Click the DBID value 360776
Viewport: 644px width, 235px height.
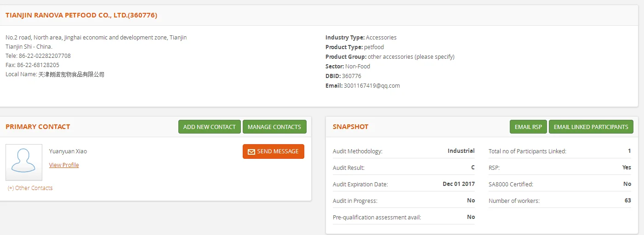(352, 76)
